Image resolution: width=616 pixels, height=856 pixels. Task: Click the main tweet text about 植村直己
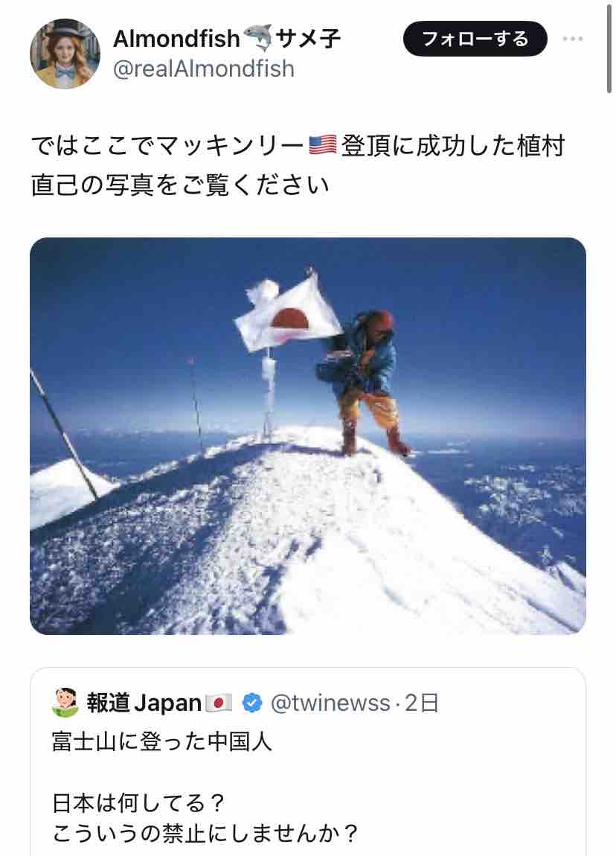298,165
